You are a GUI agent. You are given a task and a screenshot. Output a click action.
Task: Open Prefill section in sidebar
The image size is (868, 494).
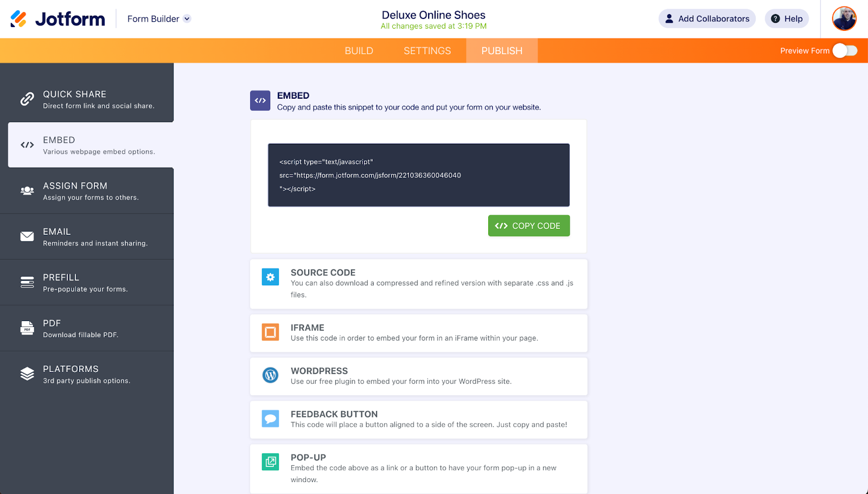(87, 283)
